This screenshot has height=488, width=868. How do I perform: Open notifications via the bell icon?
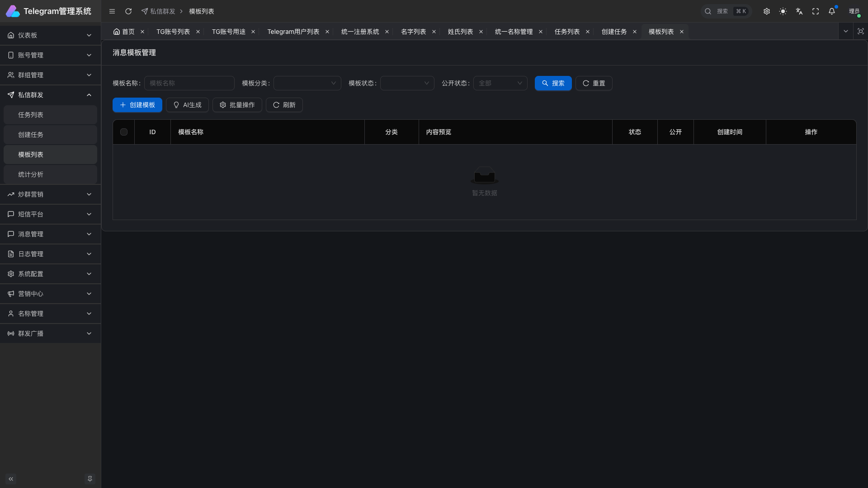[x=832, y=11]
